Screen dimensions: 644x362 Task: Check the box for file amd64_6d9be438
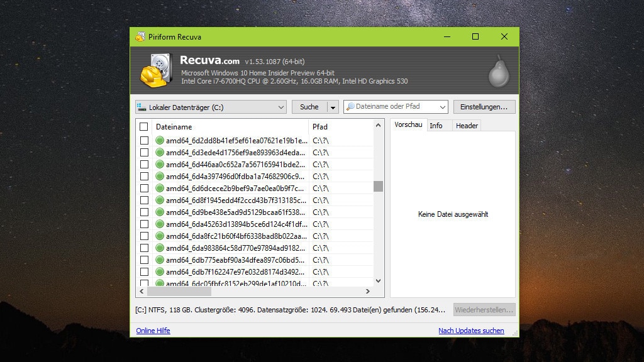tap(144, 212)
